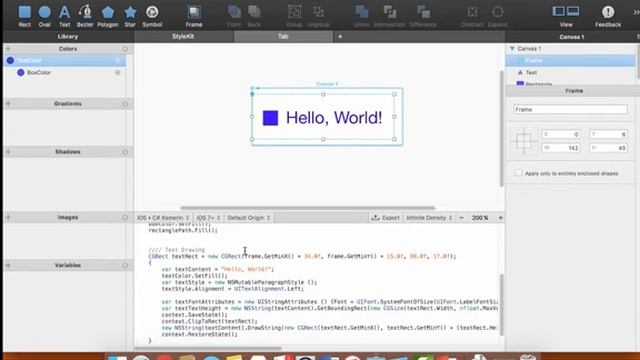Screen dimensions: 640x360
Task: Click the X position field
Action: click(x=561, y=134)
